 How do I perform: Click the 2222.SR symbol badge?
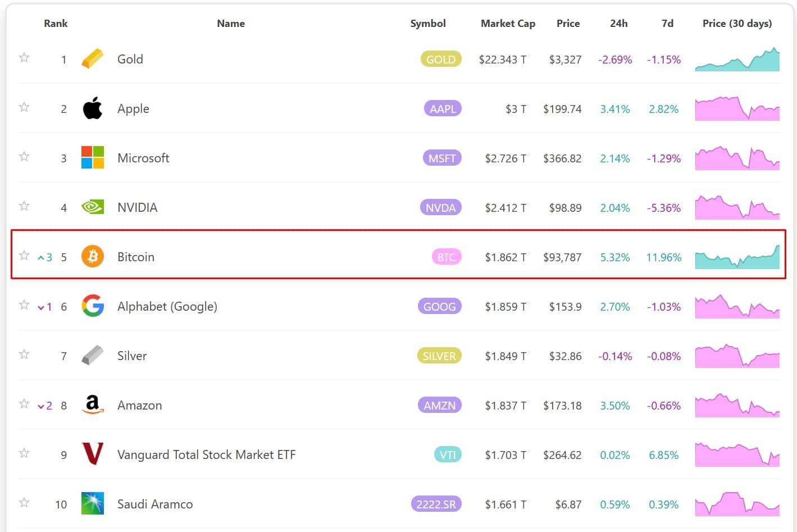click(436, 504)
